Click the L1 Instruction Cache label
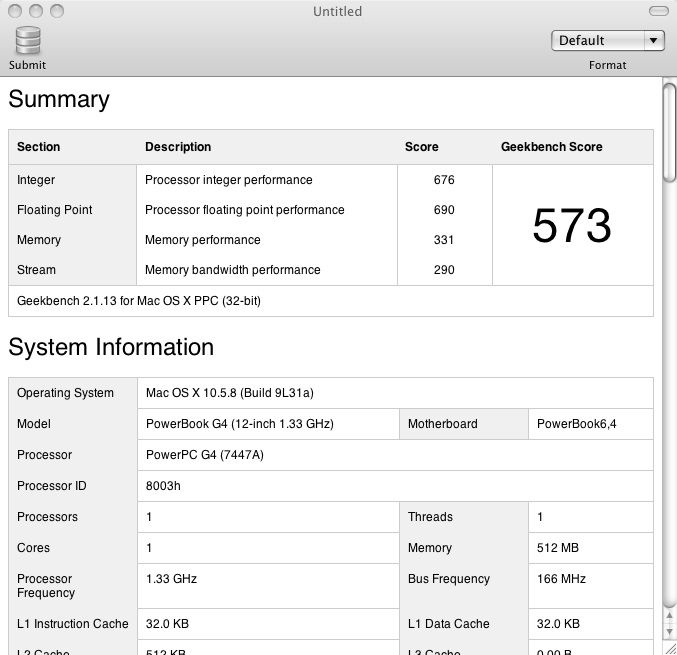The width and height of the screenshot is (677, 655). tap(73, 624)
